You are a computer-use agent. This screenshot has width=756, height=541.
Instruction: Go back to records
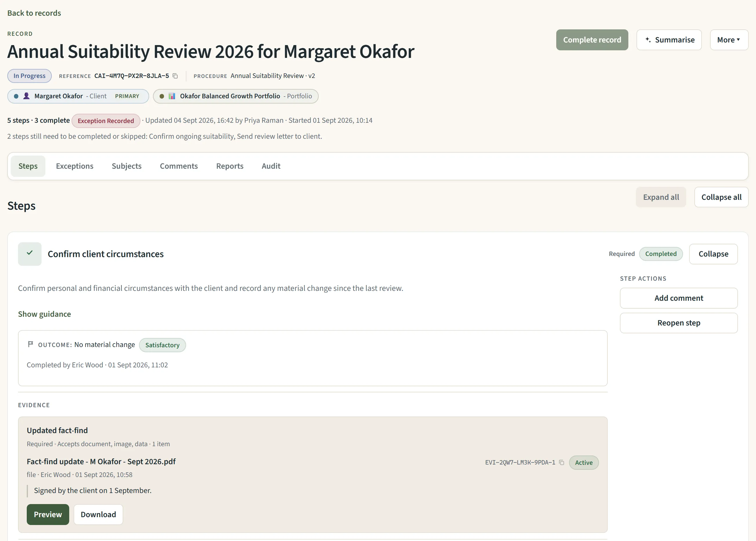pos(34,13)
